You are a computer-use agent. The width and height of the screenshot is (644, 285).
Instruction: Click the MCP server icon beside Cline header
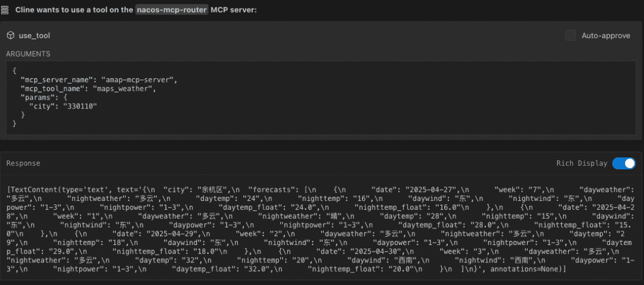[5, 10]
